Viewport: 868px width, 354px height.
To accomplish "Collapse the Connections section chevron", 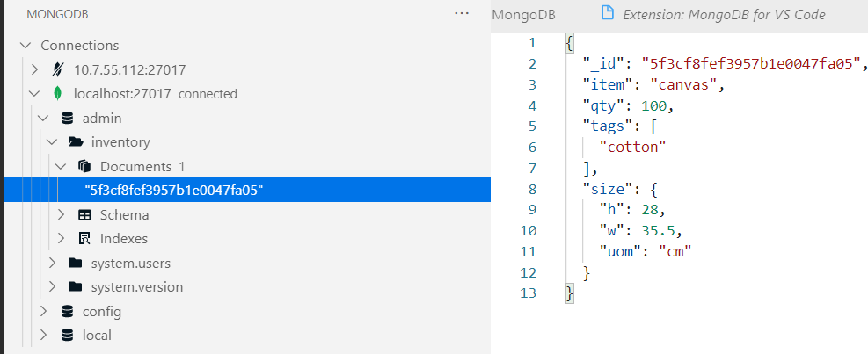I will [25, 46].
